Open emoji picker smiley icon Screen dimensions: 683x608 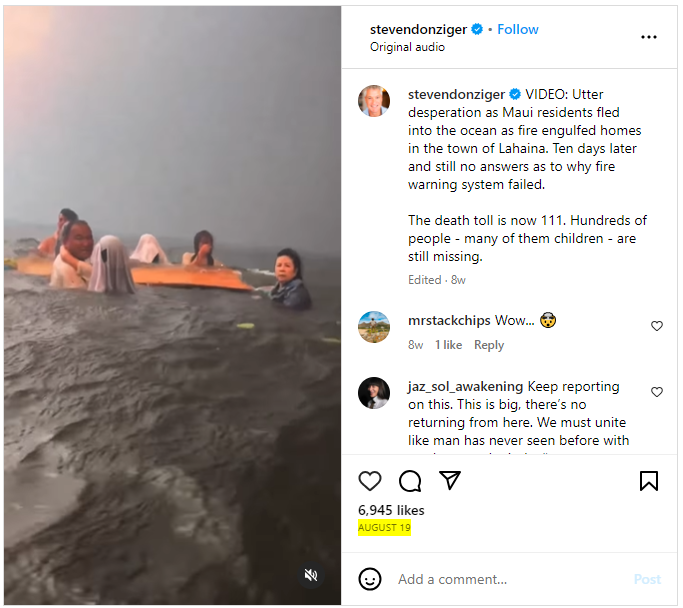370,579
